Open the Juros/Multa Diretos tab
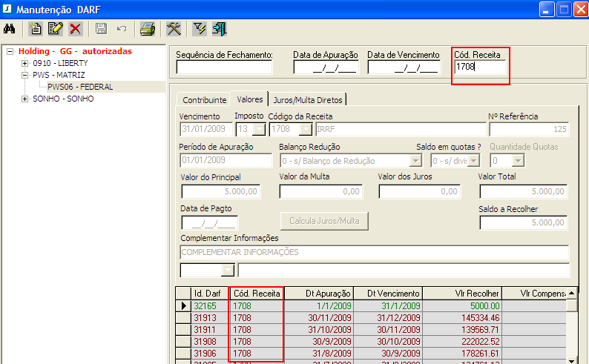Viewport: 589px width, 364px height. tap(308, 99)
